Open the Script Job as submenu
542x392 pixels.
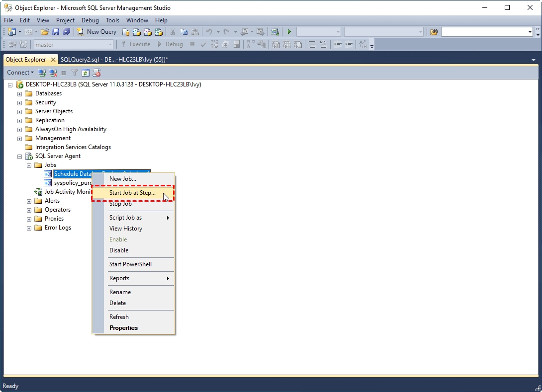pos(133,218)
